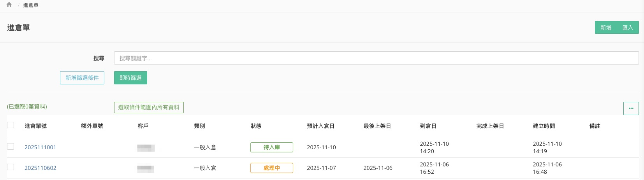Image resolution: width=644 pixels, height=180 pixels.
Task: Sort by 建立時間 column header
Action: (544, 126)
